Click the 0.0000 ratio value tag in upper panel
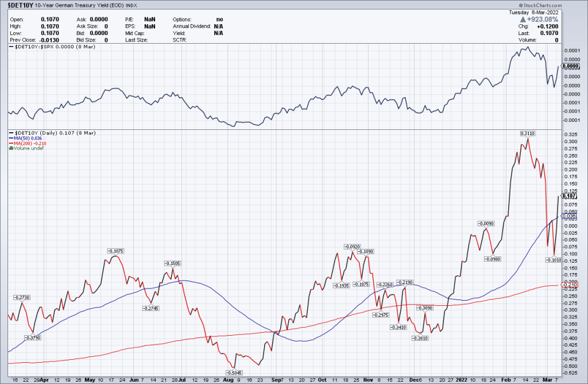The height and width of the screenshot is (384, 588). pyautogui.click(x=570, y=66)
